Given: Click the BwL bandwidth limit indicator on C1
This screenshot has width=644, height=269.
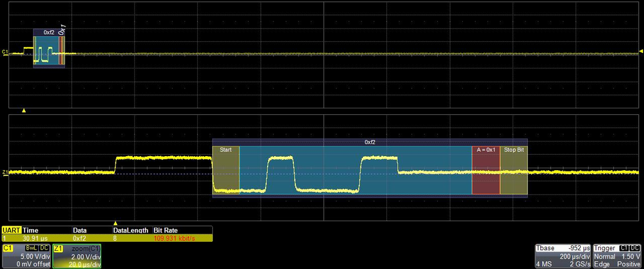Looking at the screenshot, I should point(31,248).
